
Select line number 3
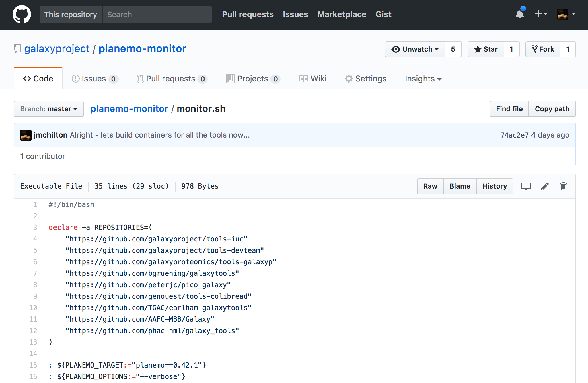pos(35,227)
